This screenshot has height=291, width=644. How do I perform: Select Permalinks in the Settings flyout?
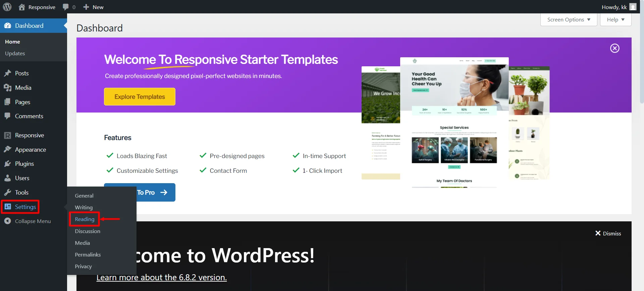click(x=88, y=255)
